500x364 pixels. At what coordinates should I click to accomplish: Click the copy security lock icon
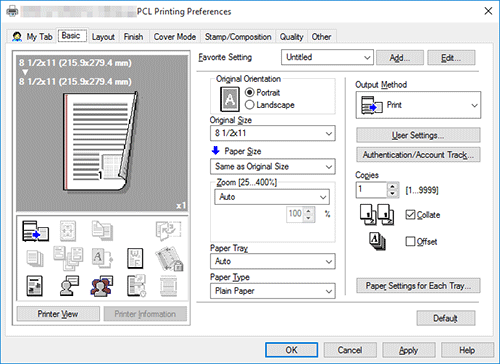[x=169, y=258]
